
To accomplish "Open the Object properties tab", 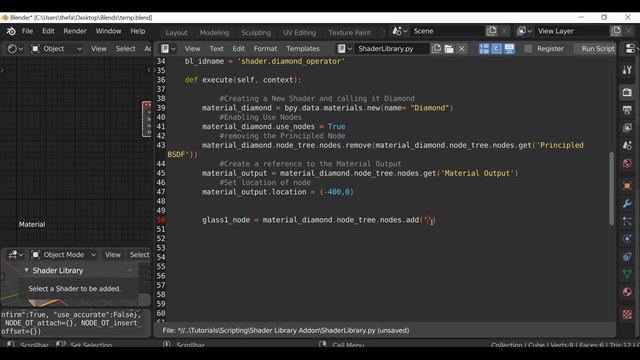I will 627,186.
